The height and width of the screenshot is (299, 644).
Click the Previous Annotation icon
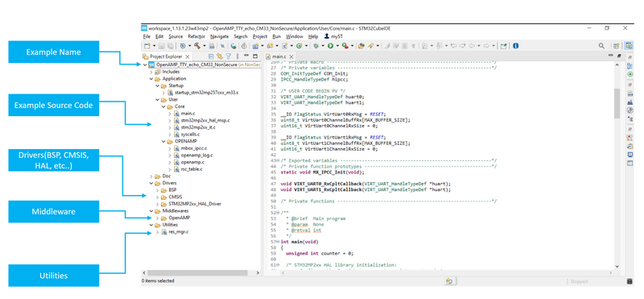439,46
